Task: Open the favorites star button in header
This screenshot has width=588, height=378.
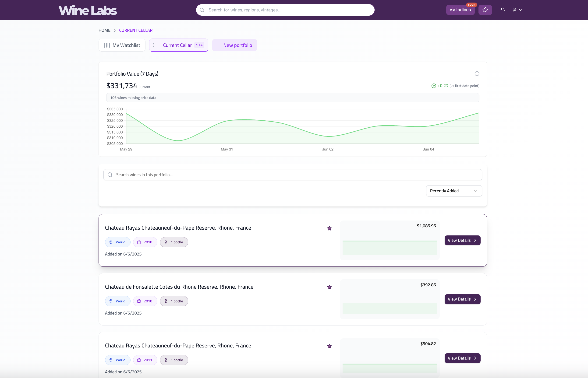Action: [x=485, y=10]
